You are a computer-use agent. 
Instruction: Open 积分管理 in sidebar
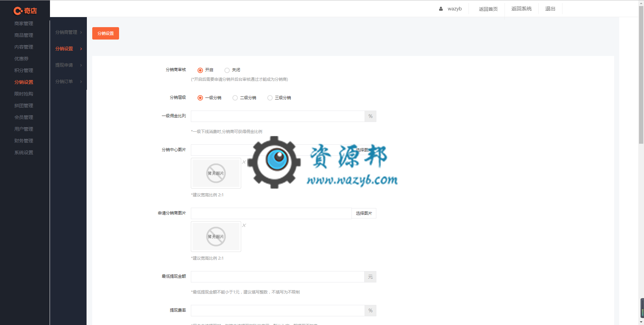point(24,70)
